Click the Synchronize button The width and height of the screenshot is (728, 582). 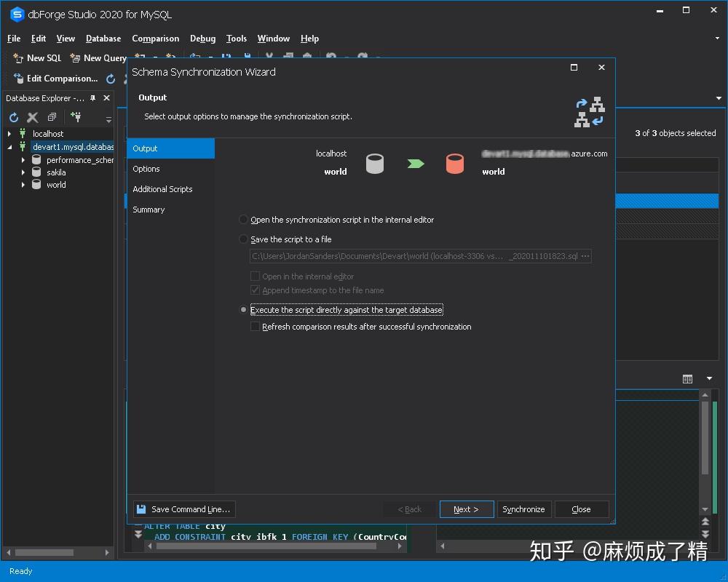(524, 509)
